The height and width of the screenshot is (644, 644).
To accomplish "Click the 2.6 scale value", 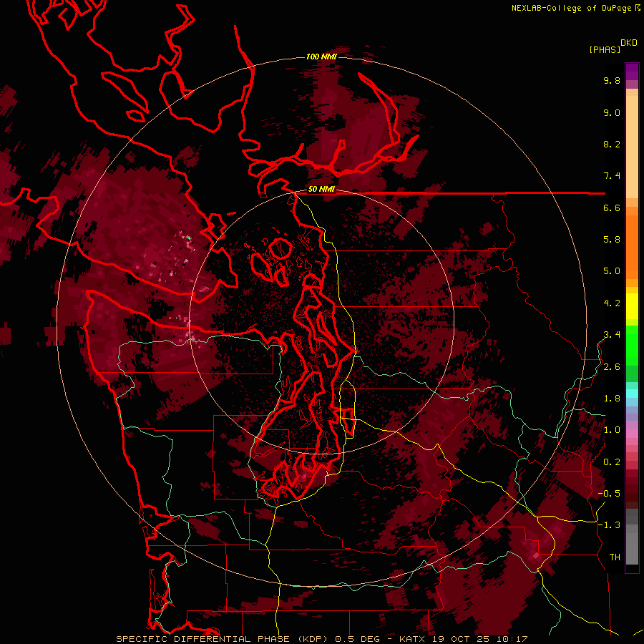I will pyautogui.click(x=612, y=367).
